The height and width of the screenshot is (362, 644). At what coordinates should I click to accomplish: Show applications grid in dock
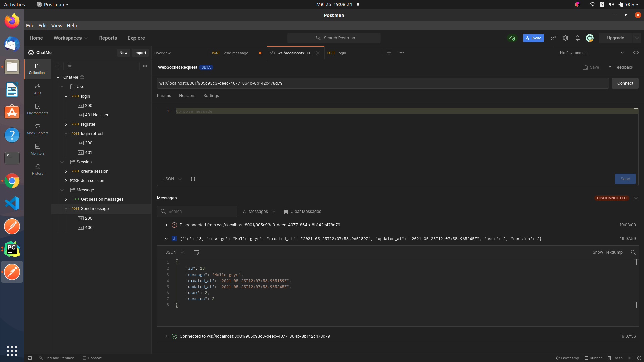click(x=12, y=350)
